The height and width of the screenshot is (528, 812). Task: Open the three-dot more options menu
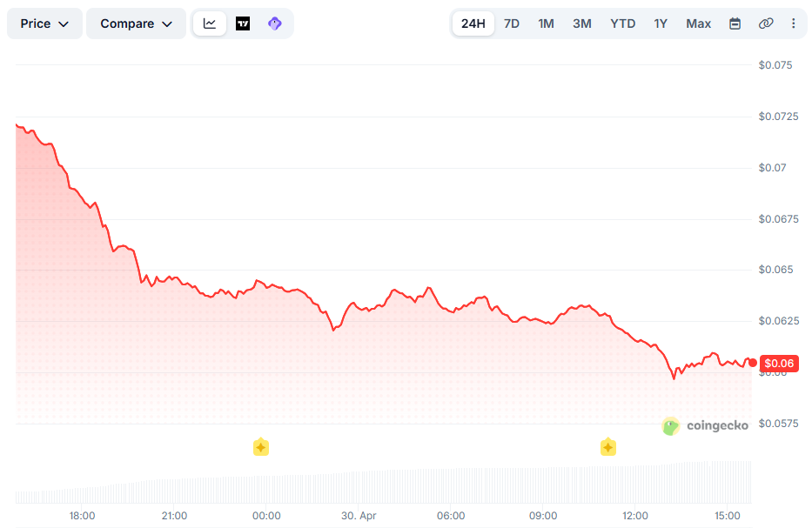coord(793,23)
